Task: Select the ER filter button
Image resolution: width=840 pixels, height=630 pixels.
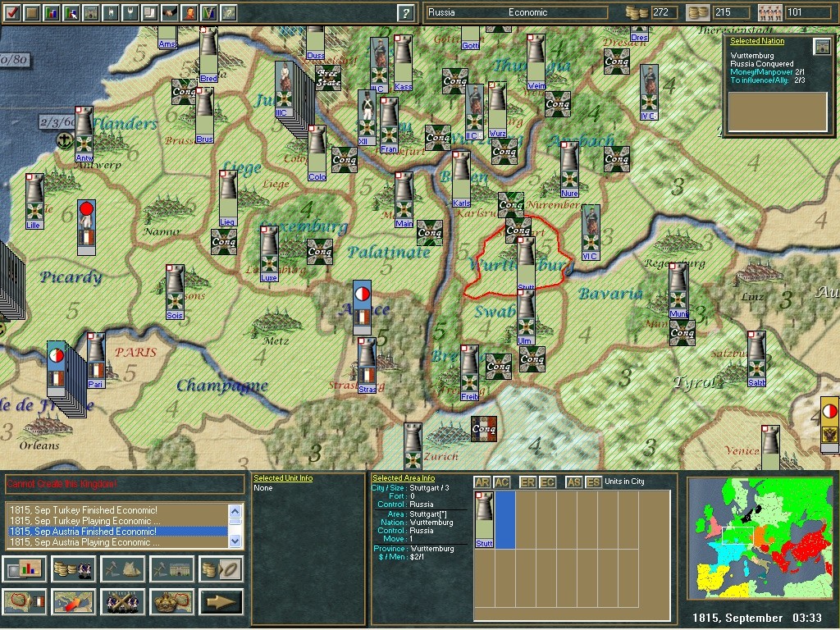Action: pos(527,482)
